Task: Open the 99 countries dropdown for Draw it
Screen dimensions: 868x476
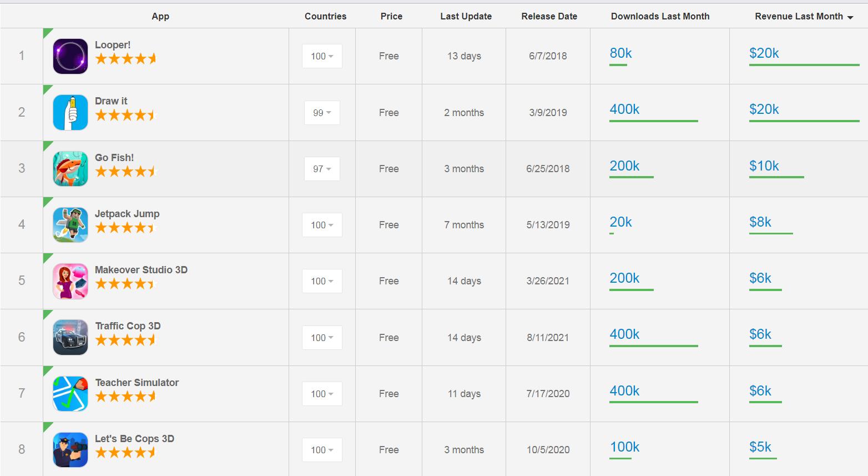Action: (x=322, y=113)
